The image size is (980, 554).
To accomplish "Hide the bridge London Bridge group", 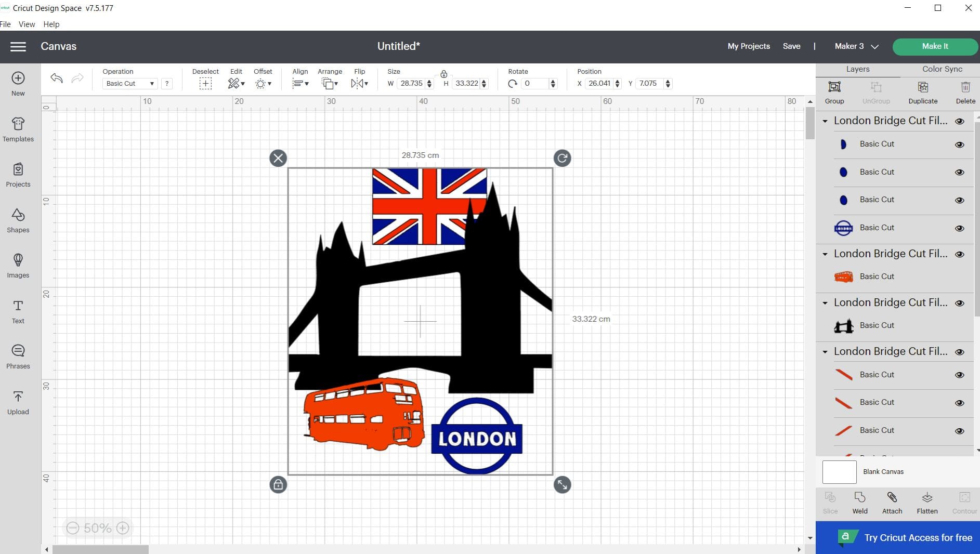I will click(x=960, y=303).
